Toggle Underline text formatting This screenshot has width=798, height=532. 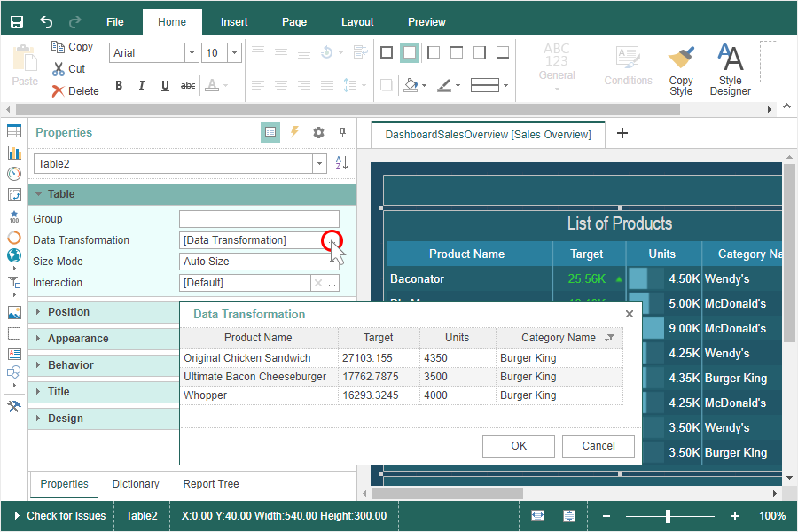(x=165, y=86)
